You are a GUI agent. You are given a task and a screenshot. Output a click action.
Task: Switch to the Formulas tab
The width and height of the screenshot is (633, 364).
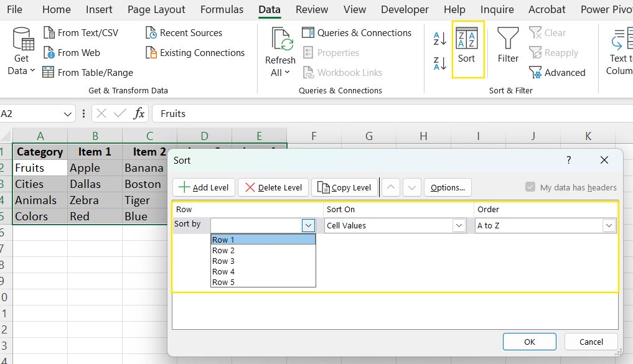coord(222,9)
